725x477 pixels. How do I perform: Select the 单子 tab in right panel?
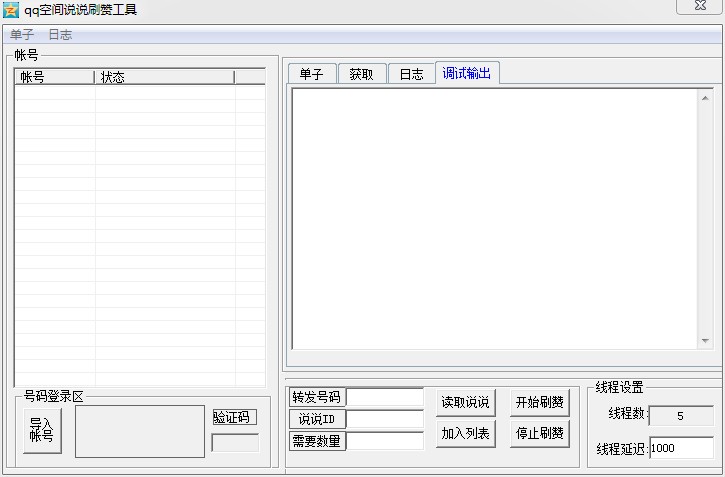tap(311, 74)
